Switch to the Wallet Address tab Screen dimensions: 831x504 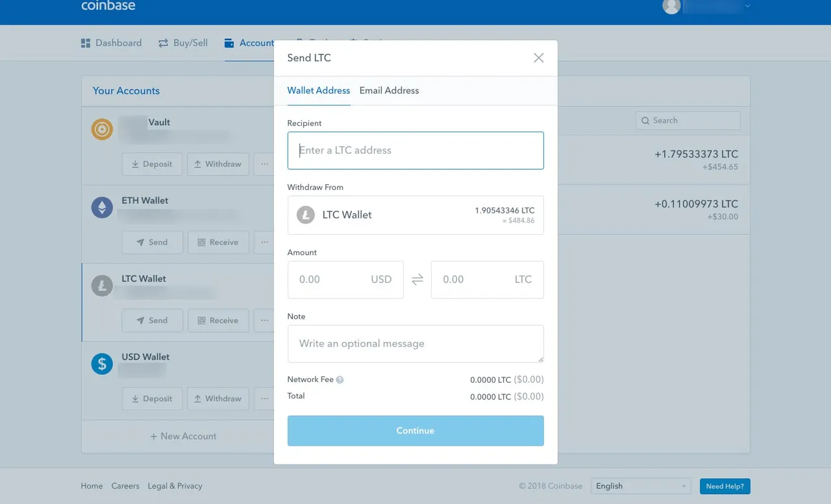[319, 90]
